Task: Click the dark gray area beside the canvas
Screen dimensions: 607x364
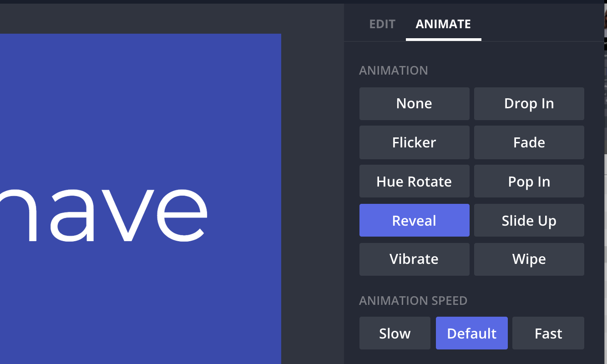Action: point(312,182)
